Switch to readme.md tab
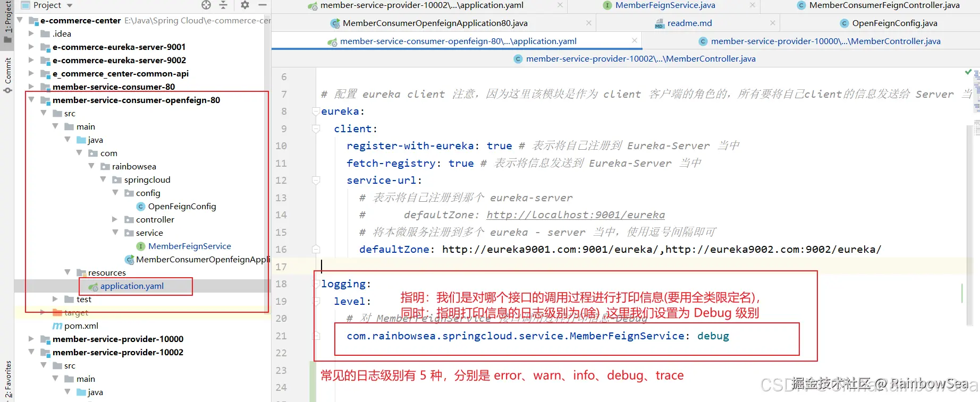980x402 pixels. click(x=689, y=23)
